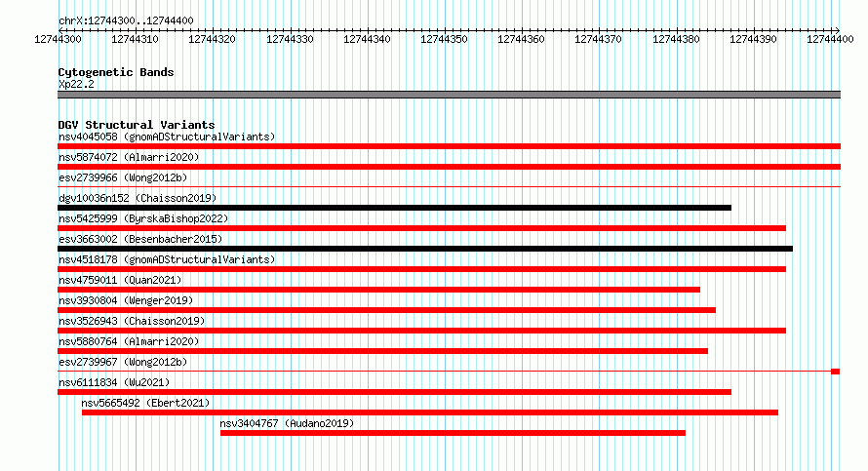Click the nsv6111834 (Wu2021) label

pyautogui.click(x=114, y=382)
